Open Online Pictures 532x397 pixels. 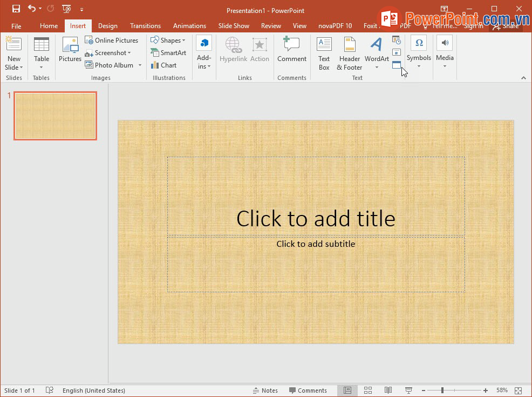click(x=112, y=41)
